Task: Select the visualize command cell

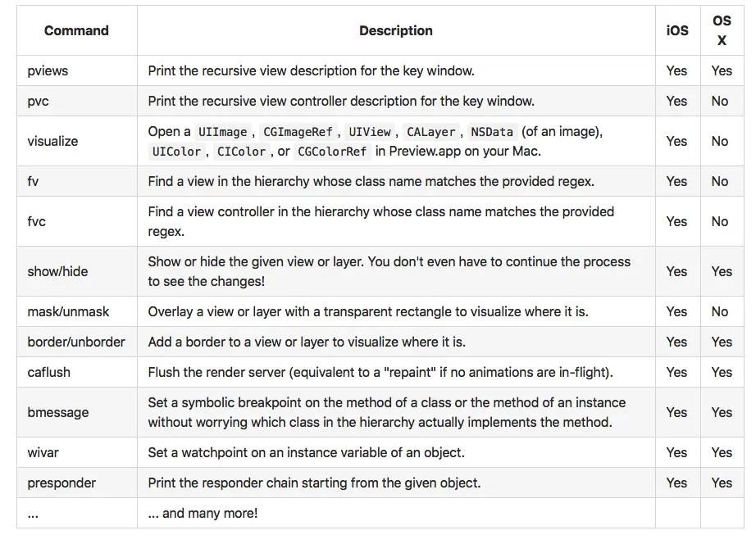Action: (x=52, y=141)
